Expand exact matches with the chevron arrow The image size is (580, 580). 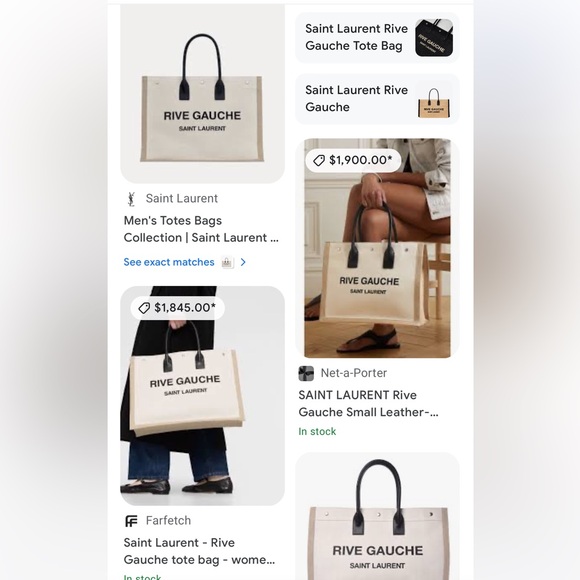point(243,262)
